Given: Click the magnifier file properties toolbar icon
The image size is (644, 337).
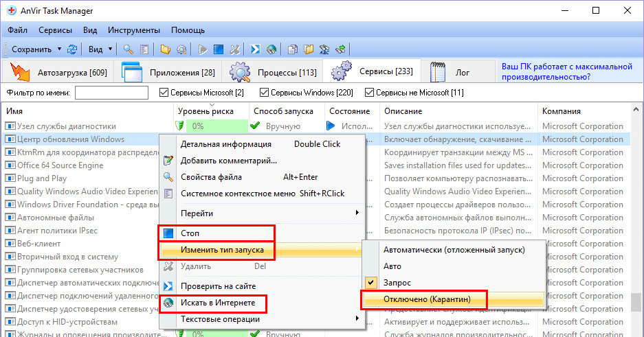Looking at the screenshot, I should (128, 49).
